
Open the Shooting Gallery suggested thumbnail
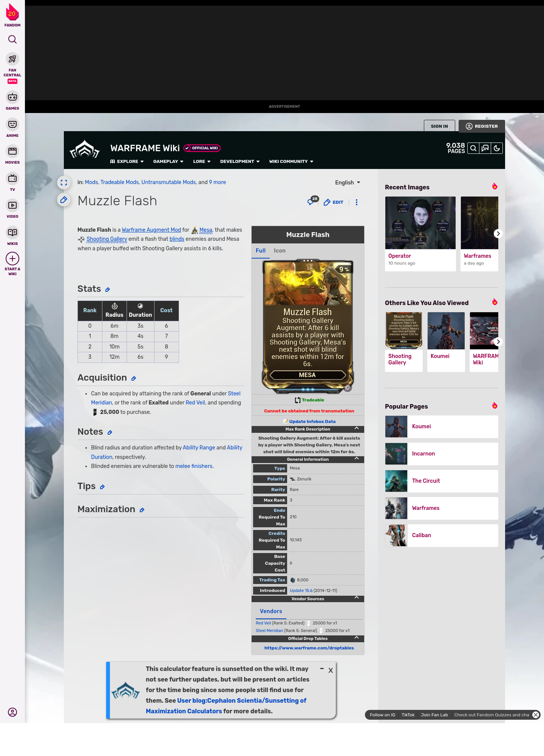pyautogui.click(x=404, y=330)
